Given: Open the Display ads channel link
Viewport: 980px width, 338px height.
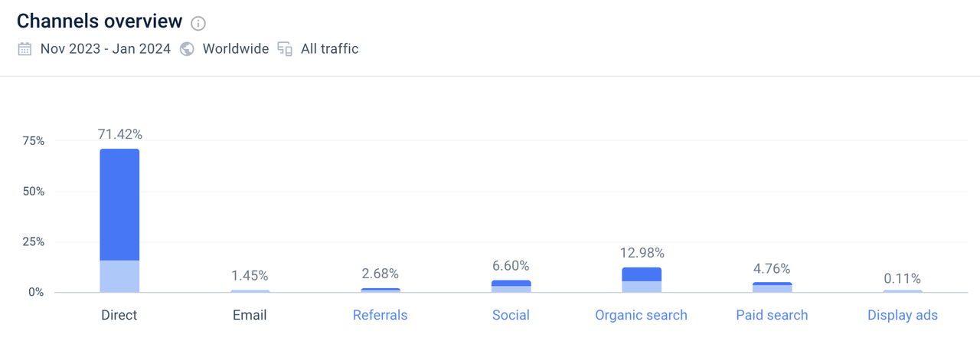Looking at the screenshot, I should 903,315.
